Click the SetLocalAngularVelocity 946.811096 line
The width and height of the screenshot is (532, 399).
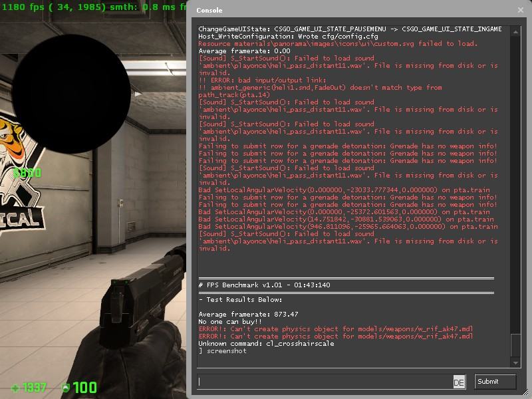[x=348, y=227]
